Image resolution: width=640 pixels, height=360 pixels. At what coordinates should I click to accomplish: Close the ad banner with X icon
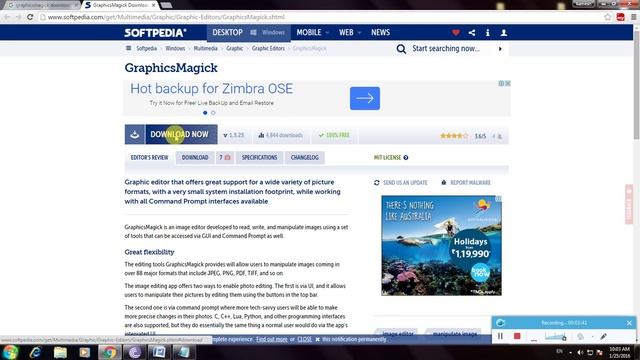pos(508,83)
